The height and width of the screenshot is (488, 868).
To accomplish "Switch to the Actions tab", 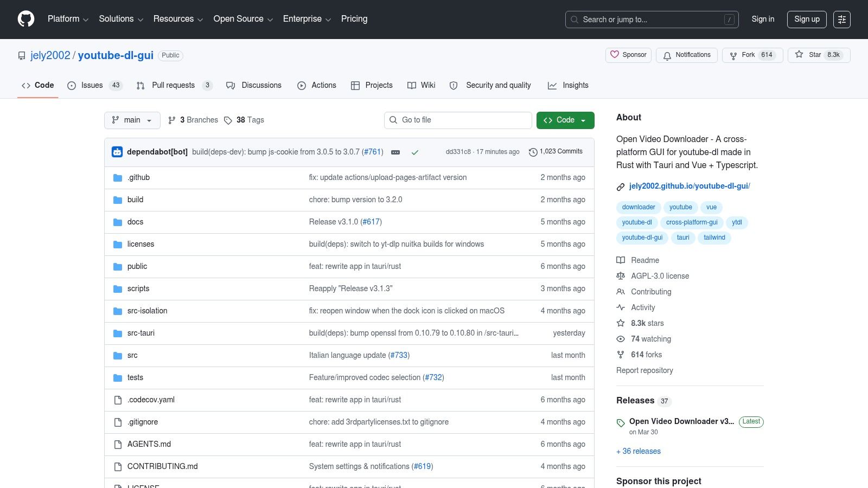I will click(x=317, y=85).
